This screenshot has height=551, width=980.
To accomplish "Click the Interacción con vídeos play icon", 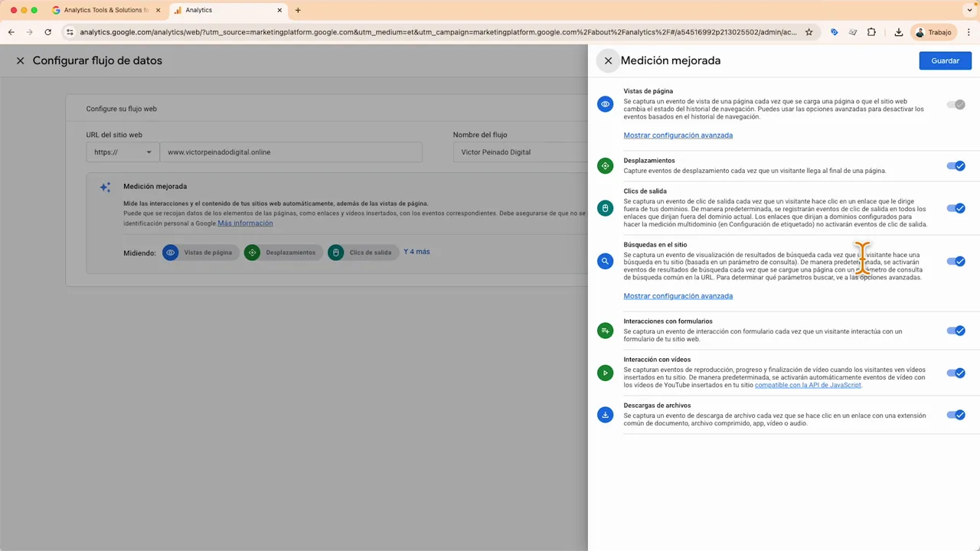I will pos(605,373).
